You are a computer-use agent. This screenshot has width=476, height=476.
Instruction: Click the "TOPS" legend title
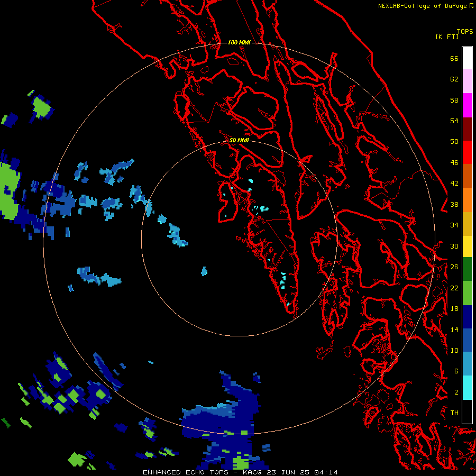click(x=465, y=31)
